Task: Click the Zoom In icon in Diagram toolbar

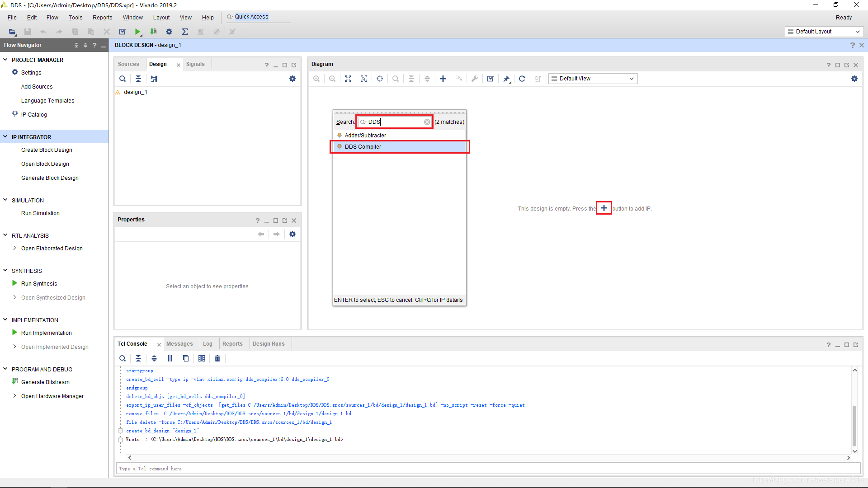Action: pyautogui.click(x=316, y=79)
